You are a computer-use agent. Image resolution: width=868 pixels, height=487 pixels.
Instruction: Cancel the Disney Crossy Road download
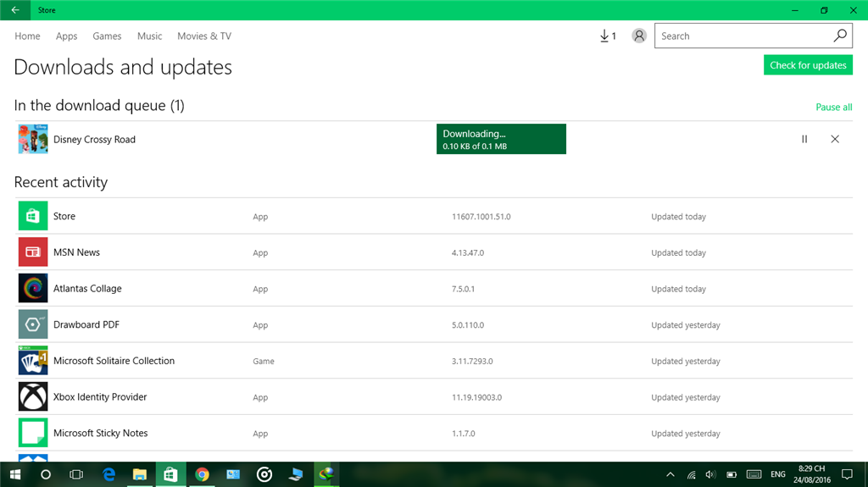[x=835, y=139]
